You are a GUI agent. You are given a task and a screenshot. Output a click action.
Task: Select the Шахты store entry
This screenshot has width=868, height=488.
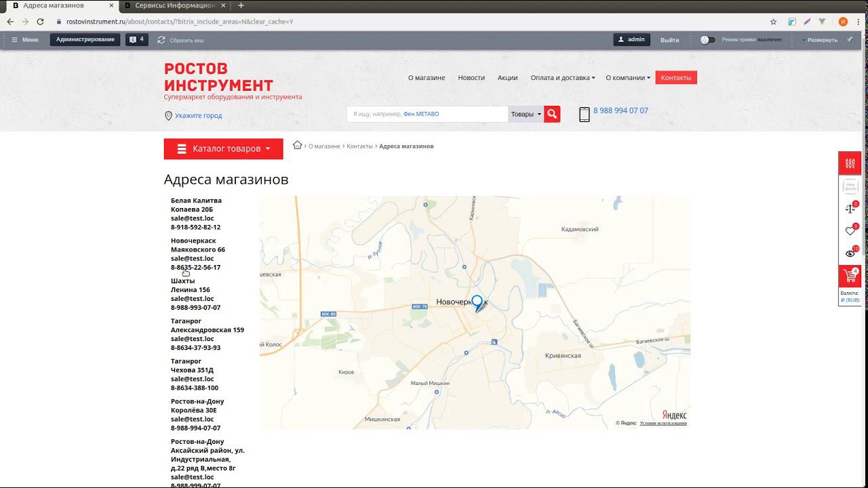tap(196, 294)
